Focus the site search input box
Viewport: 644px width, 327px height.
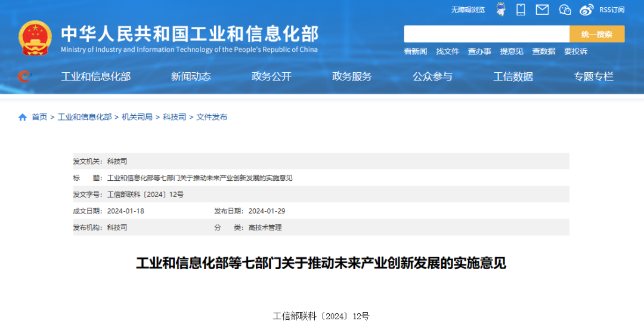(x=487, y=34)
